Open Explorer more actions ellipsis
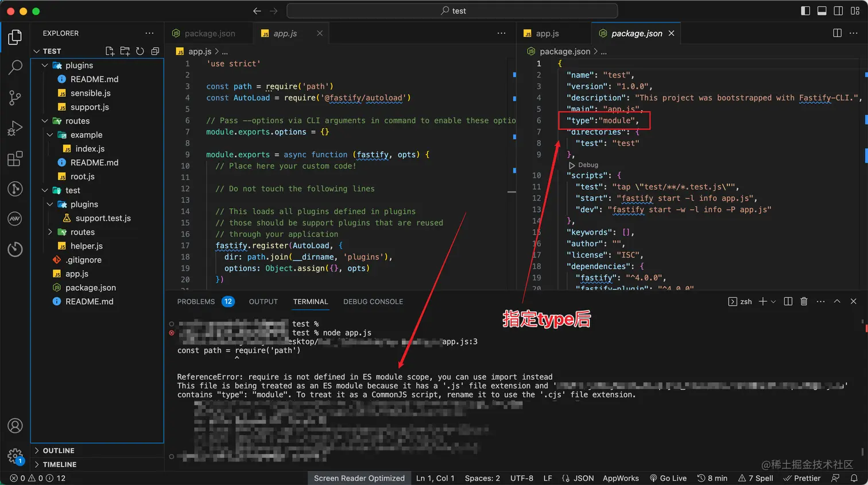Viewport: 868px width, 485px height. [149, 33]
